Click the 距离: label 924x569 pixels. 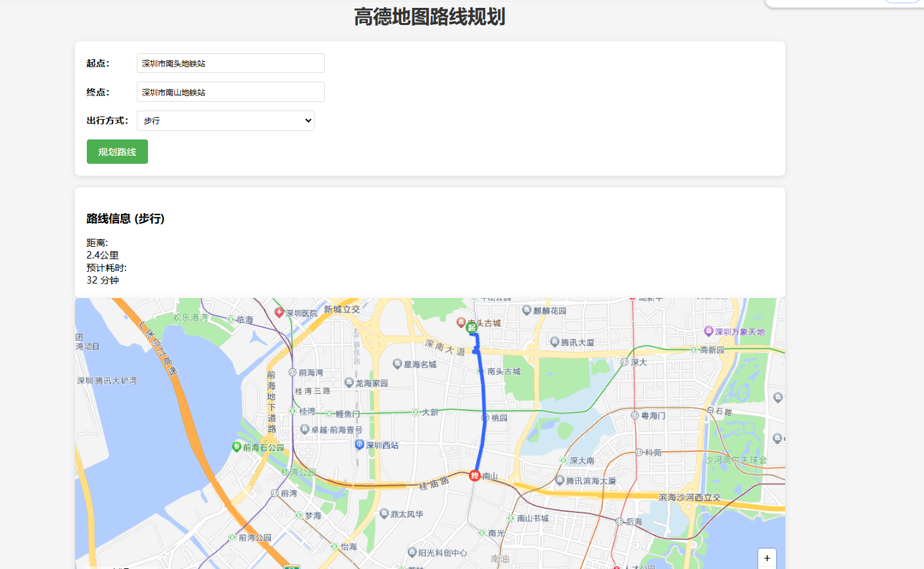[97, 243]
